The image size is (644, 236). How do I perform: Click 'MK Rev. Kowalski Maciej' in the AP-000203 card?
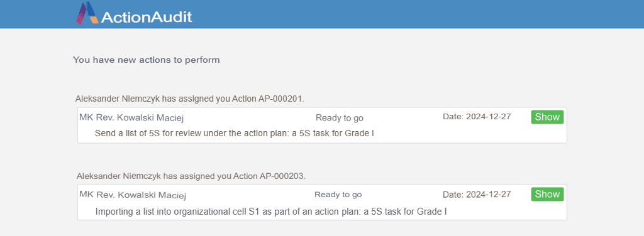point(132,195)
